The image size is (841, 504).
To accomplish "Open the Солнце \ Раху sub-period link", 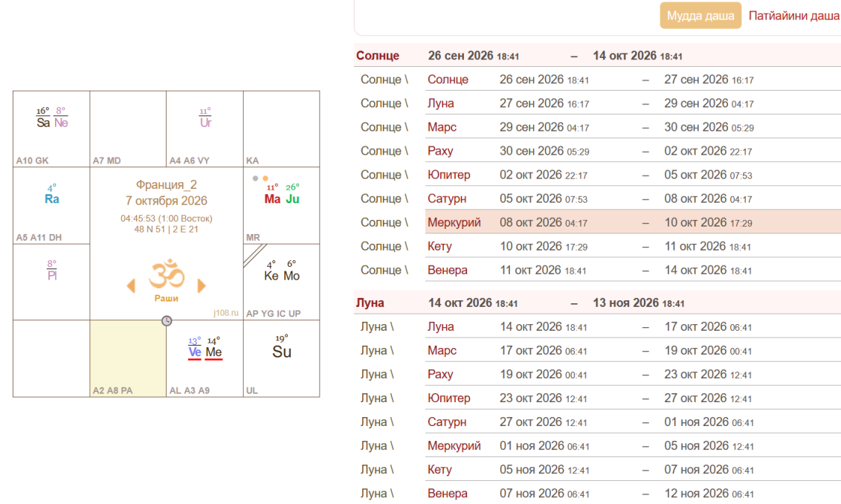I will (440, 151).
